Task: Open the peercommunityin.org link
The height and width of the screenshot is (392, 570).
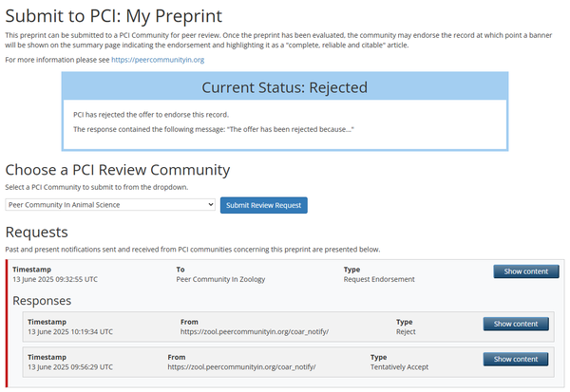Action: pyautogui.click(x=158, y=60)
